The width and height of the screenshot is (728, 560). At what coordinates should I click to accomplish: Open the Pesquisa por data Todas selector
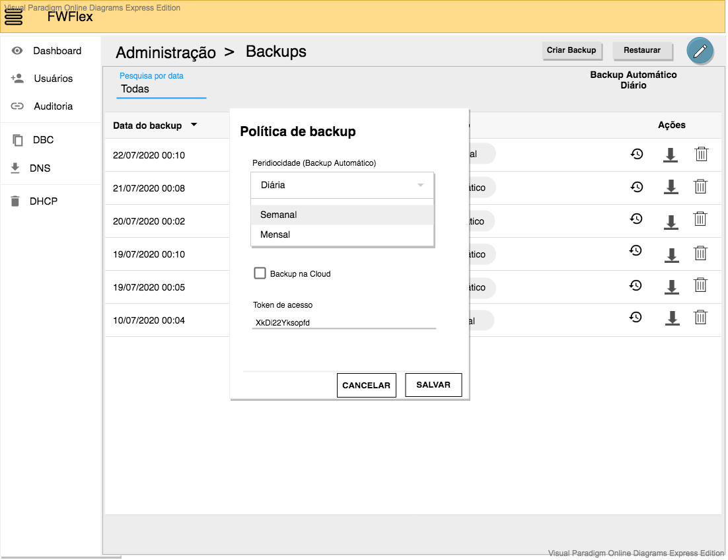click(x=161, y=89)
